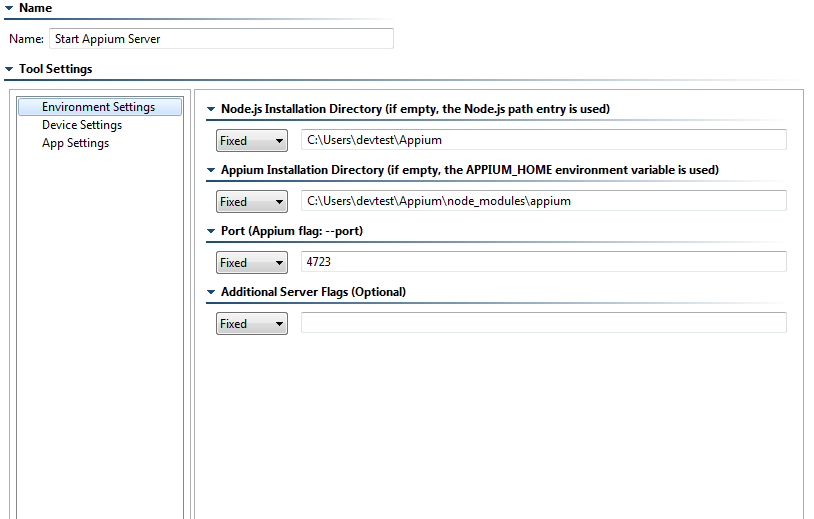The width and height of the screenshot is (814, 519).
Task: Open Fixed dropdown for Node.js directory
Action: pyautogui.click(x=252, y=141)
